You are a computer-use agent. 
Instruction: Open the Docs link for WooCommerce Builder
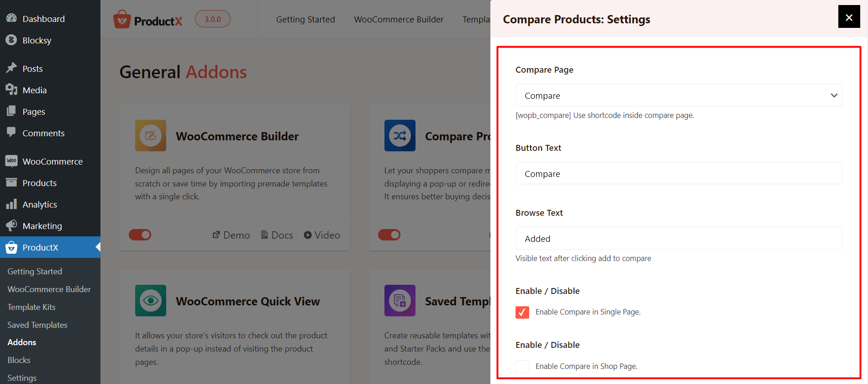coord(277,235)
